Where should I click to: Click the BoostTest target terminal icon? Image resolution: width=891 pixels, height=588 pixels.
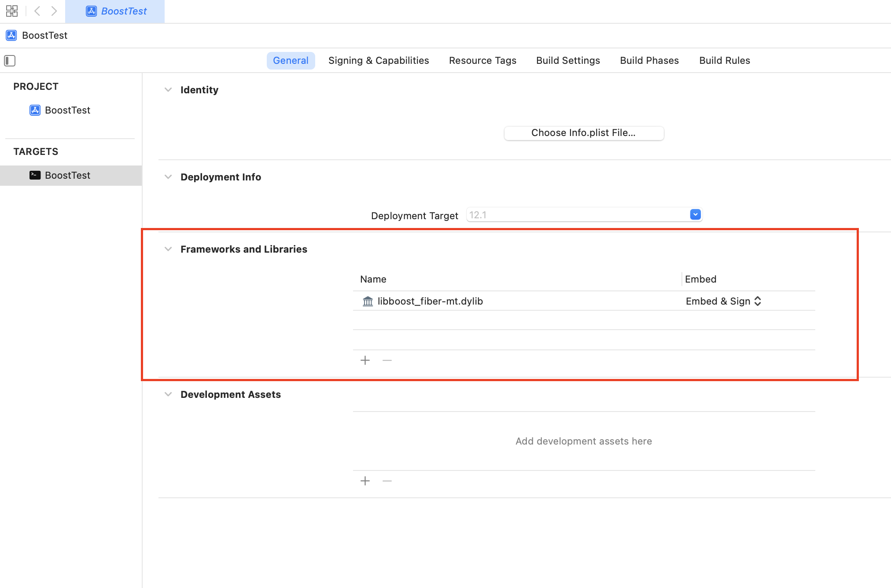point(35,175)
